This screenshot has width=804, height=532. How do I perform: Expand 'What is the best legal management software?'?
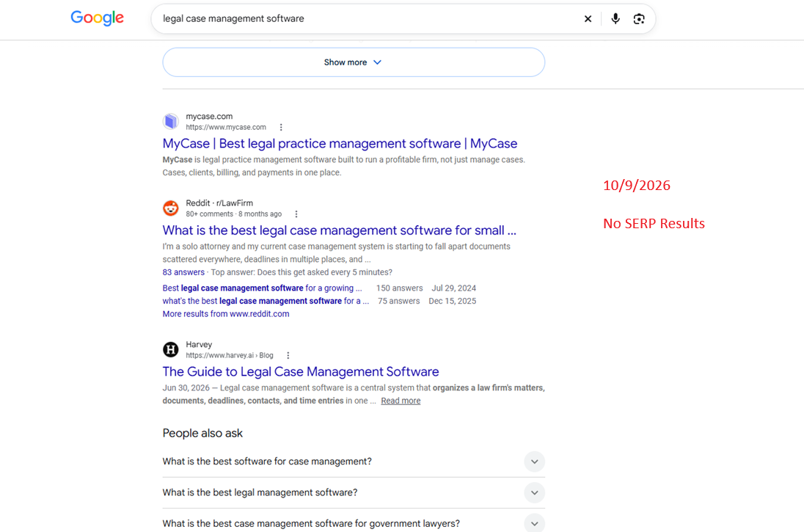pyautogui.click(x=354, y=493)
